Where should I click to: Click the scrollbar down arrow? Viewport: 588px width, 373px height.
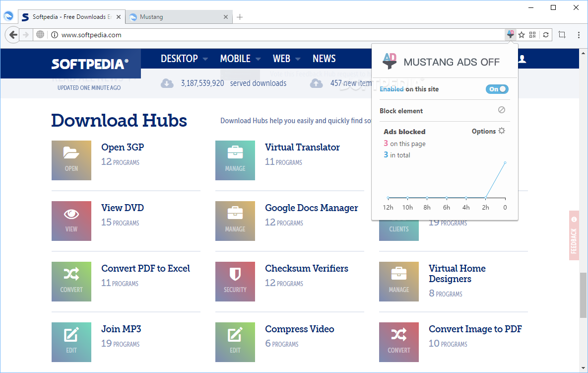[x=583, y=368]
